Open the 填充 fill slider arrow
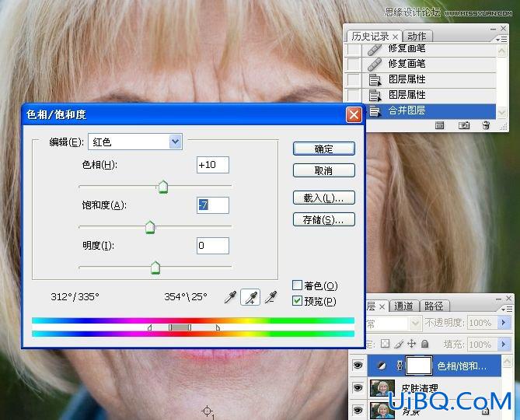 (504, 345)
